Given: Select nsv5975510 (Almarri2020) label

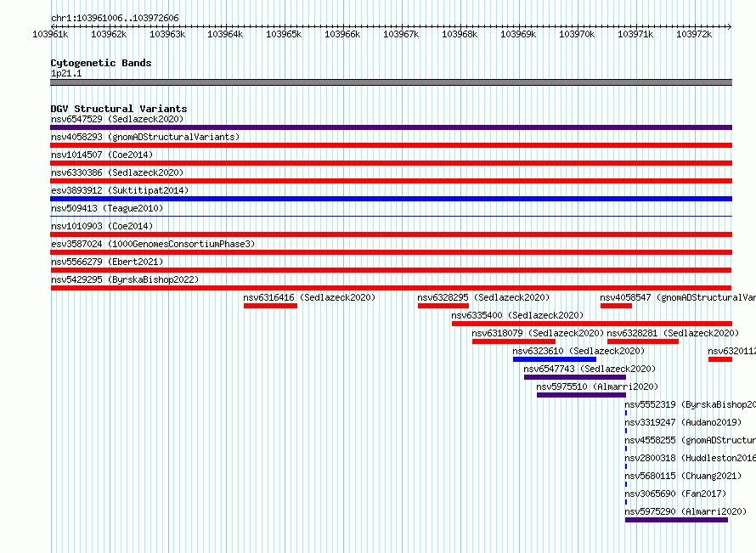Looking at the screenshot, I should [x=597, y=387].
